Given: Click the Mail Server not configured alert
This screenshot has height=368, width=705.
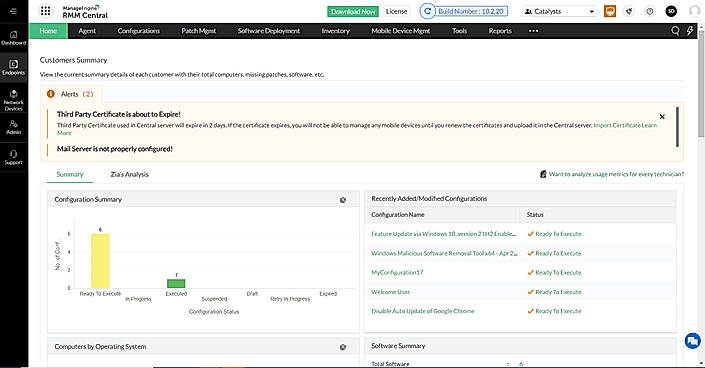Looking at the screenshot, I should [115, 149].
